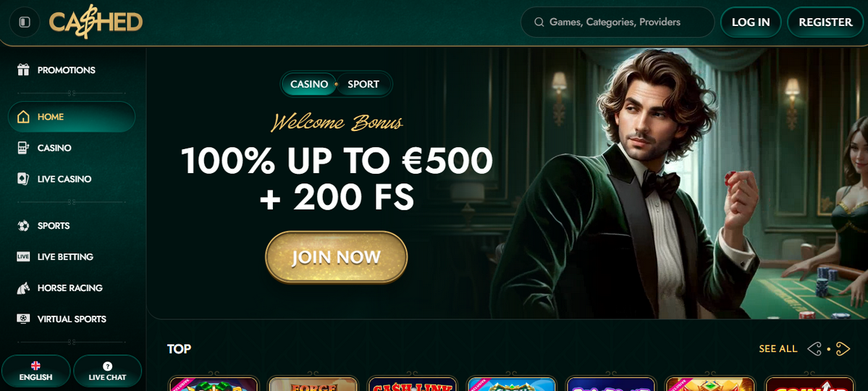Collapse the sidebar with the panel toggle icon
868x391 pixels.
25,22
